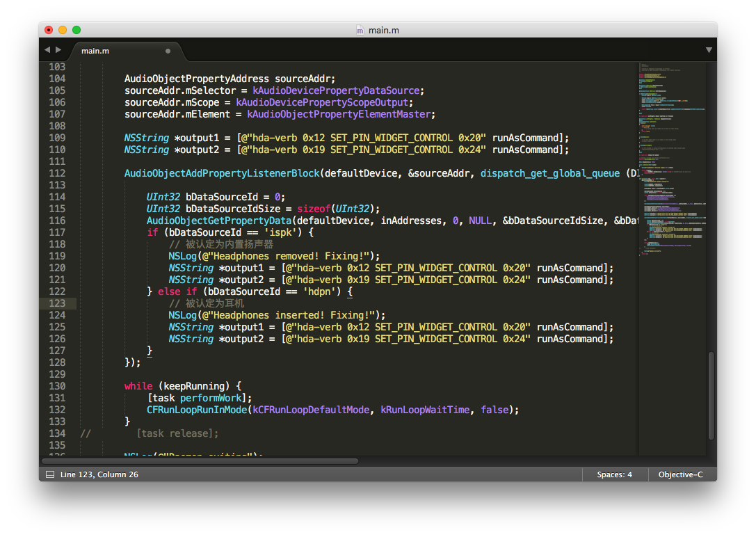Click the Line 123, Column 26 status text
The height and width of the screenshot is (537, 756).
[99, 475]
